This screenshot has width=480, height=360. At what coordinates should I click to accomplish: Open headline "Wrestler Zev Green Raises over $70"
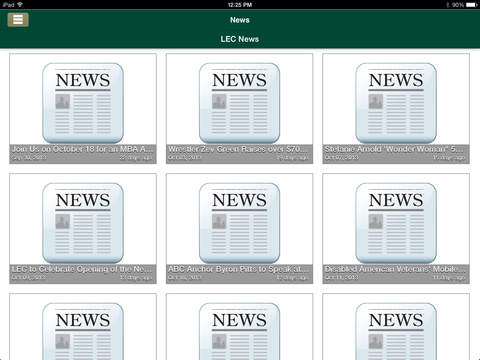tap(236, 149)
